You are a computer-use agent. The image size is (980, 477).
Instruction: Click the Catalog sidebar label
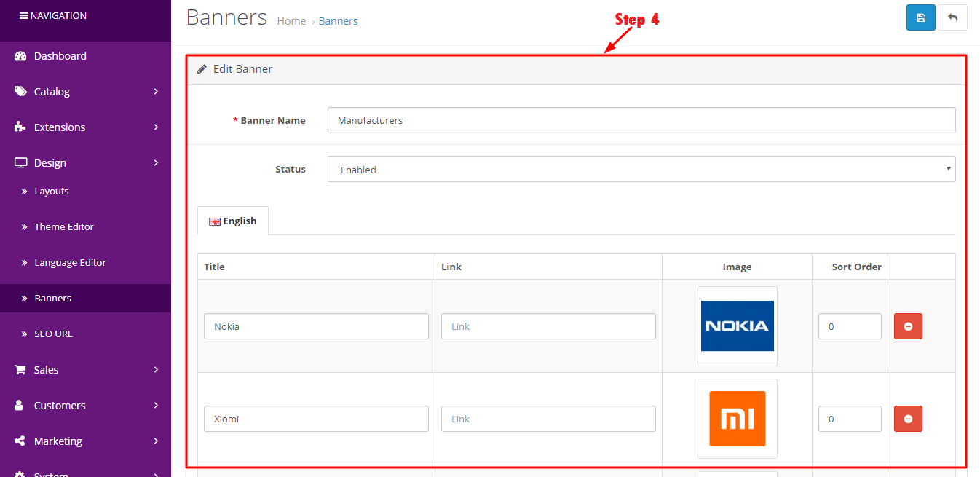tap(52, 92)
